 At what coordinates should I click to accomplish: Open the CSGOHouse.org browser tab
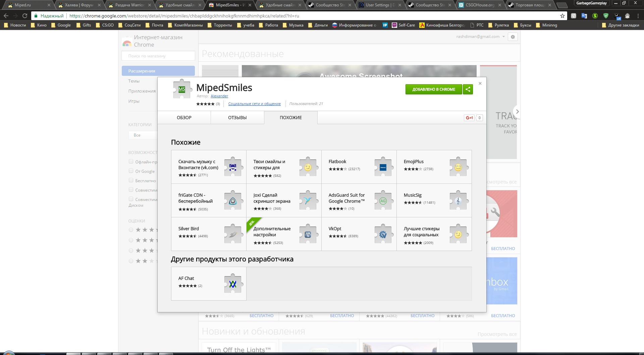480,5
